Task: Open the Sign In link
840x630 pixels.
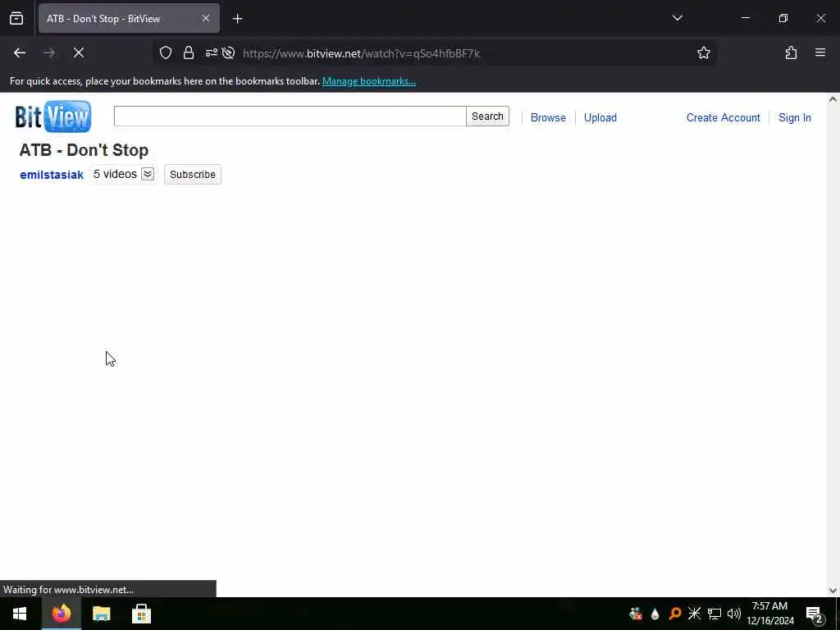Action: tap(794, 118)
